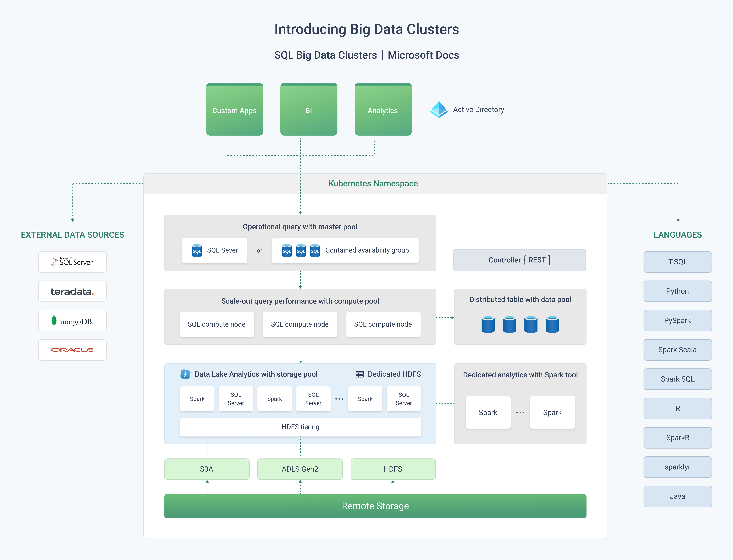
Task: Click the teradata logo
Action: coord(72,291)
